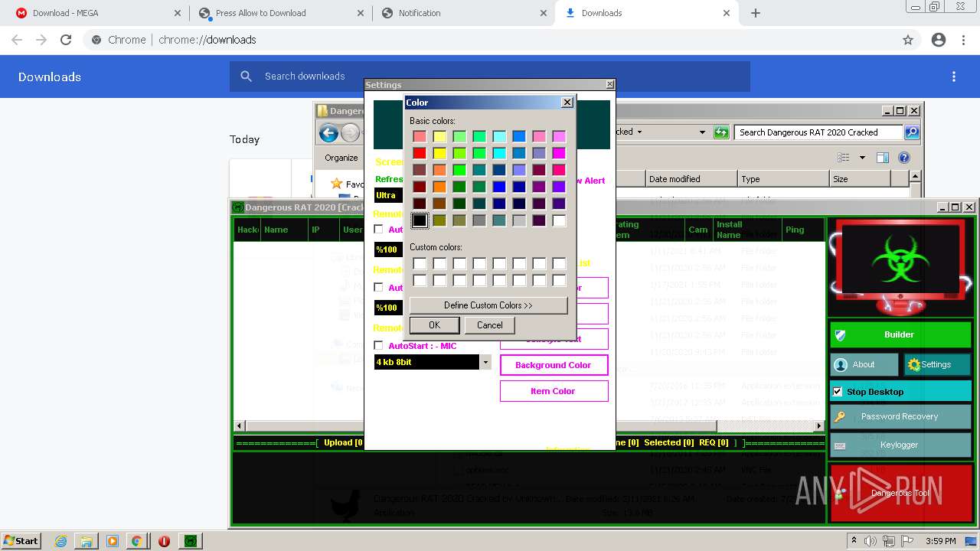Open Explorer help question mark icon
Screen dimensions: 980x551
904,158
